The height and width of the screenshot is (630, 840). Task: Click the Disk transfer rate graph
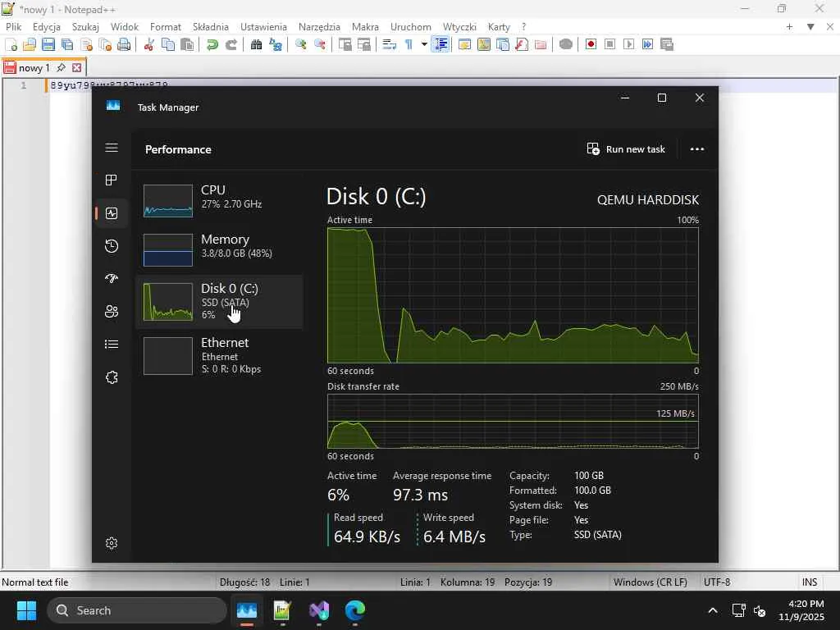pos(513,421)
